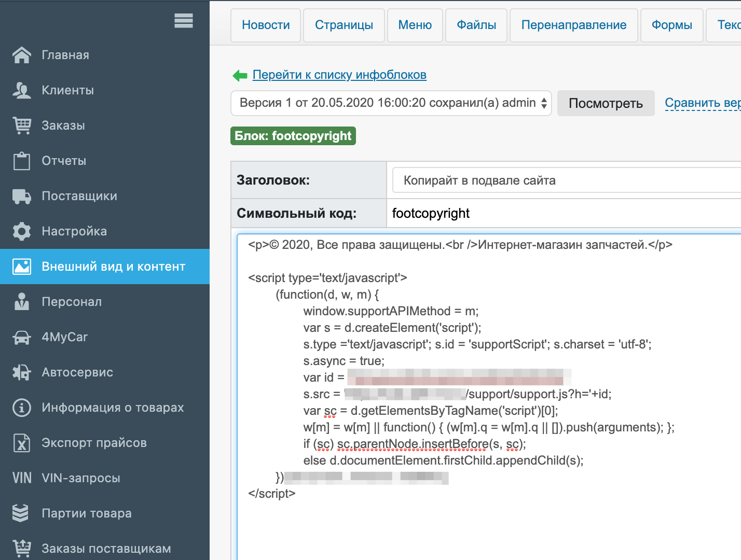Open Заказы поставщикам section
The height and width of the screenshot is (560, 741).
click(x=105, y=545)
